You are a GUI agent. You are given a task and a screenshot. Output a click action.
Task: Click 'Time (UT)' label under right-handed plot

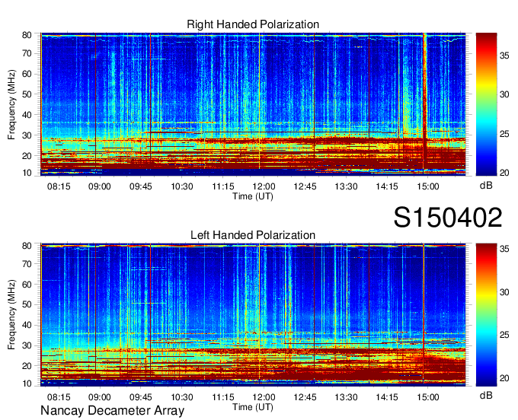coord(253,196)
